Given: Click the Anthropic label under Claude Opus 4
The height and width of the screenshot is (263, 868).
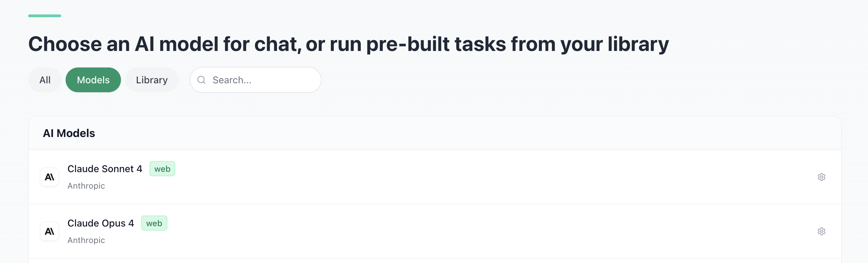Looking at the screenshot, I should 86,240.
